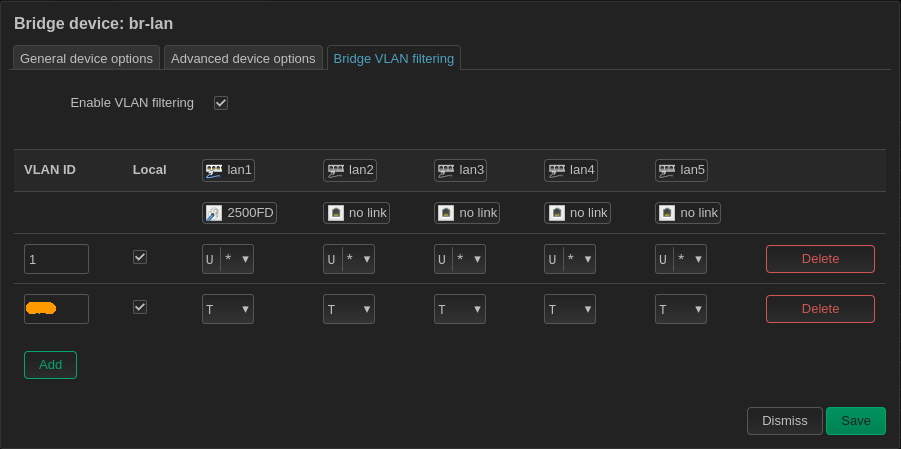This screenshot has width=901, height=449.
Task: Disable the Enable VLAN filtering checkbox
Action: 221,103
